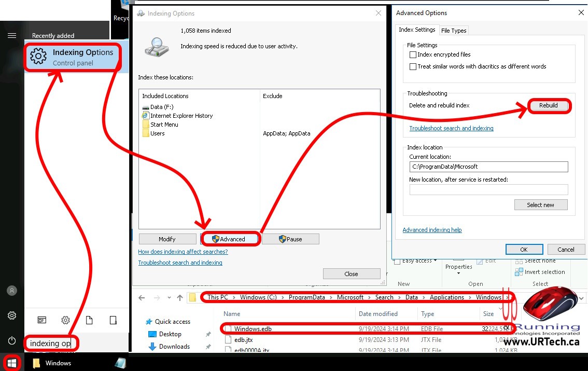Screen dimensions: 588x371
Task: Open the hamburger menu in Start
Action: tap(11, 36)
